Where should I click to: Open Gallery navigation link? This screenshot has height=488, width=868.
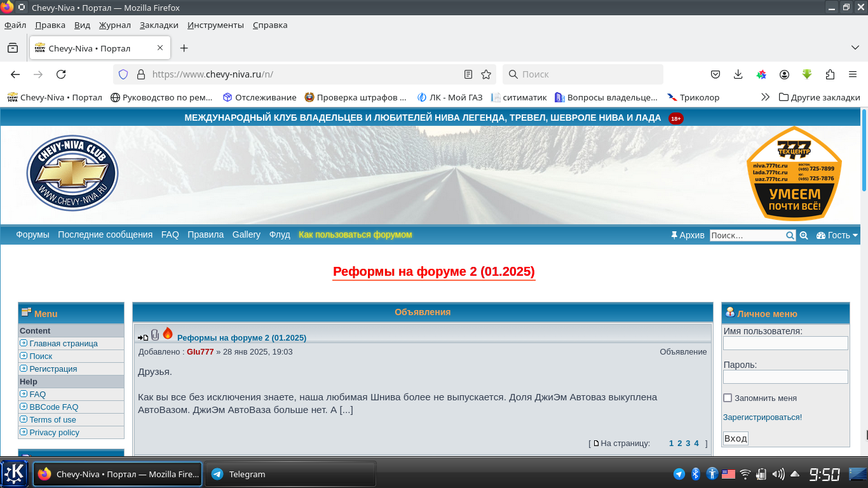pos(246,234)
